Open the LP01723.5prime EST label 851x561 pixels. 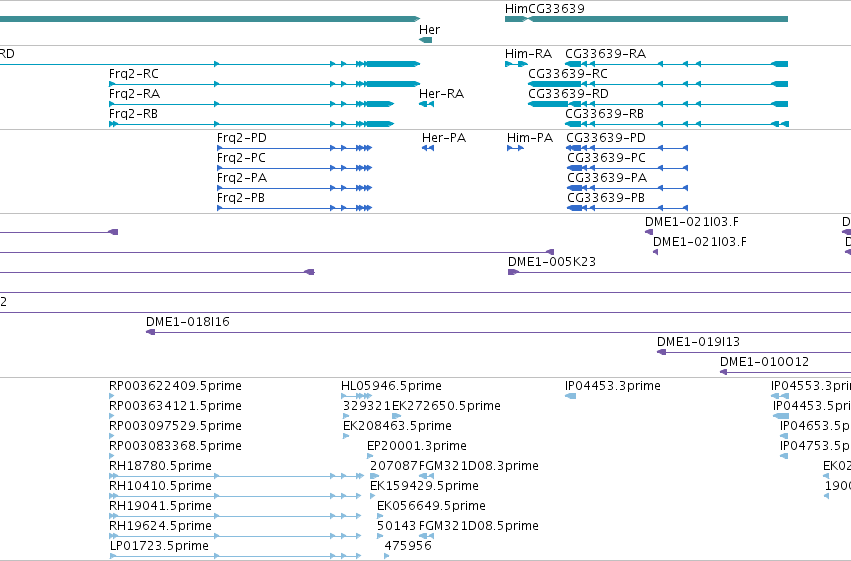(x=159, y=546)
